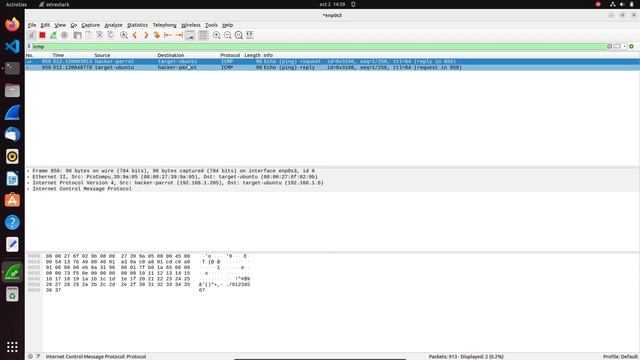Select the Echo (ping) request packet row

(x=332, y=62)
